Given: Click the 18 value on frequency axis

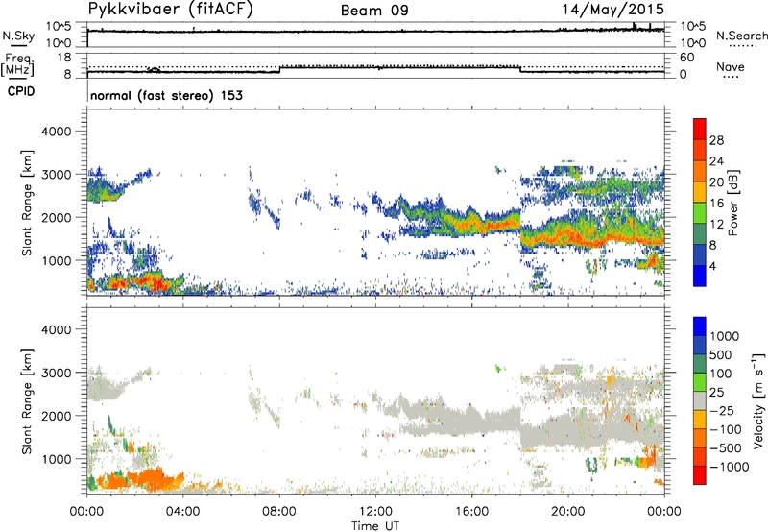Looking at the screenshot, I should 64,58.
